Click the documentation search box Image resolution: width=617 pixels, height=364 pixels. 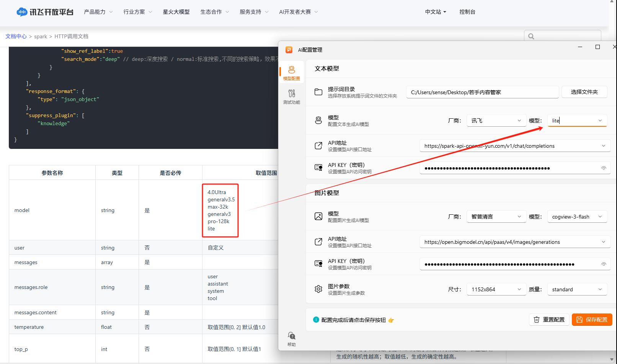[x=563, y=36]
